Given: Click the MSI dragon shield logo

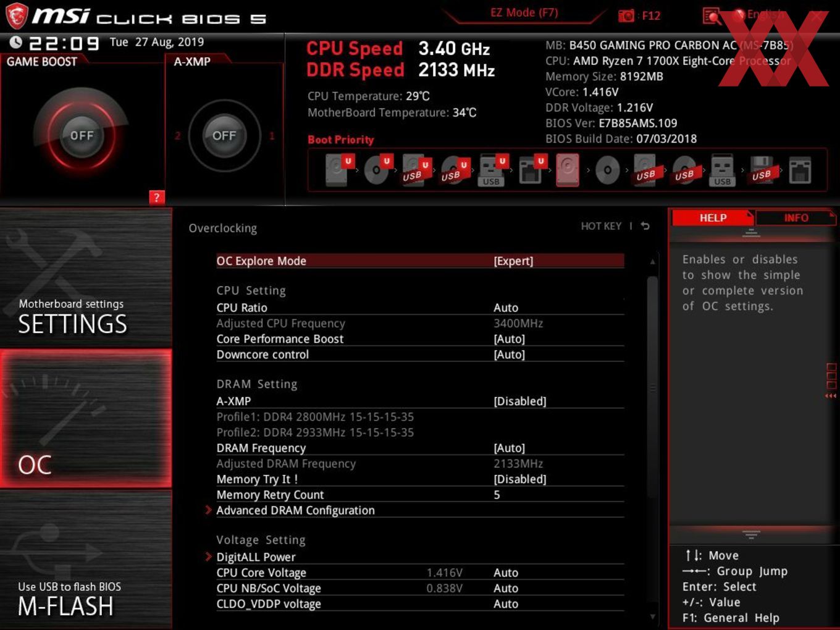Looking at the screenshot, I should click(17, 16).
